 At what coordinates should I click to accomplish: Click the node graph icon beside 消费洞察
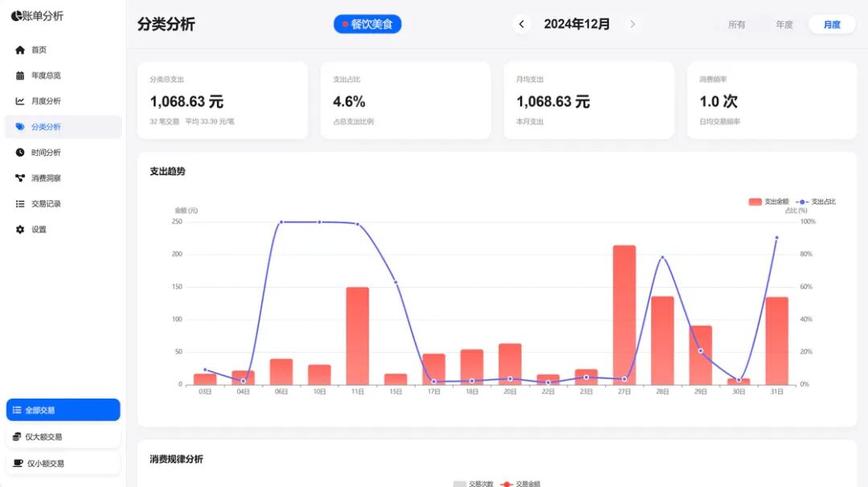click(x=20, y=178)
